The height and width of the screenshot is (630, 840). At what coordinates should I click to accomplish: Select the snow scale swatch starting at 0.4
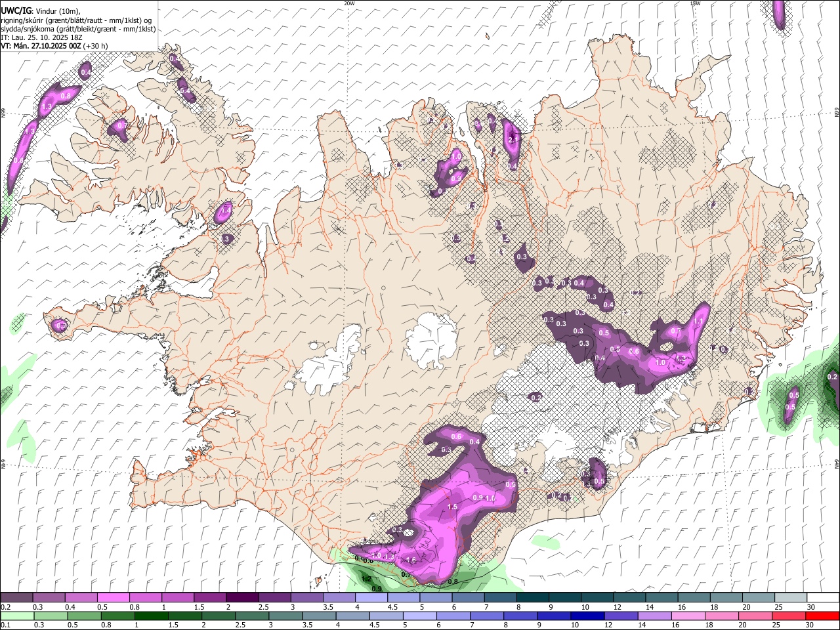81,597
